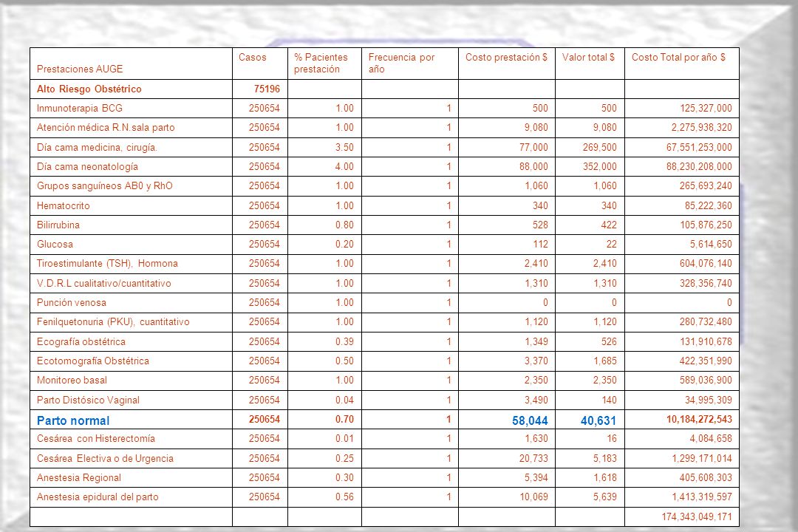The height and width of the screenshot is (532, 798).
Task: Click the total value 352,000
Action: point(599,166)
